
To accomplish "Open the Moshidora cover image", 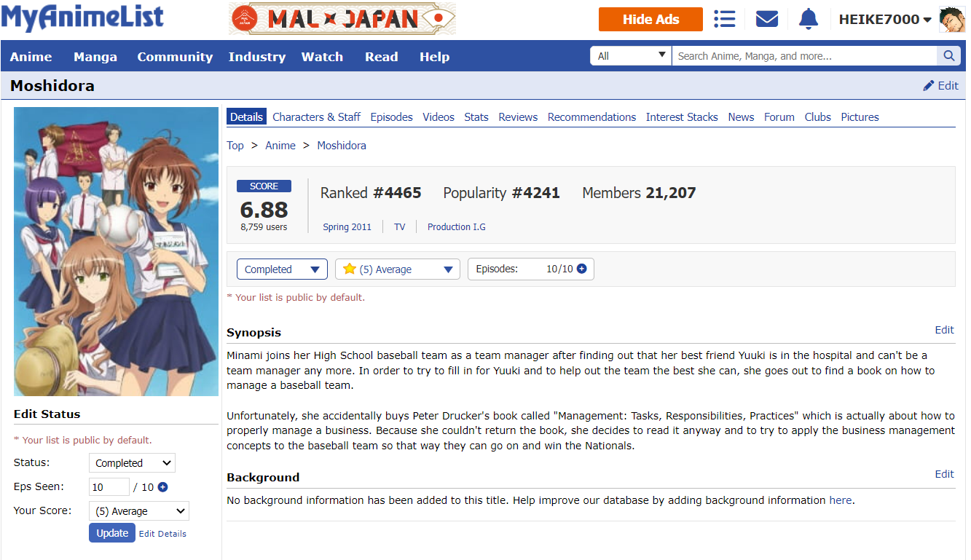I will pyautogui.click(x=116, y=251).
